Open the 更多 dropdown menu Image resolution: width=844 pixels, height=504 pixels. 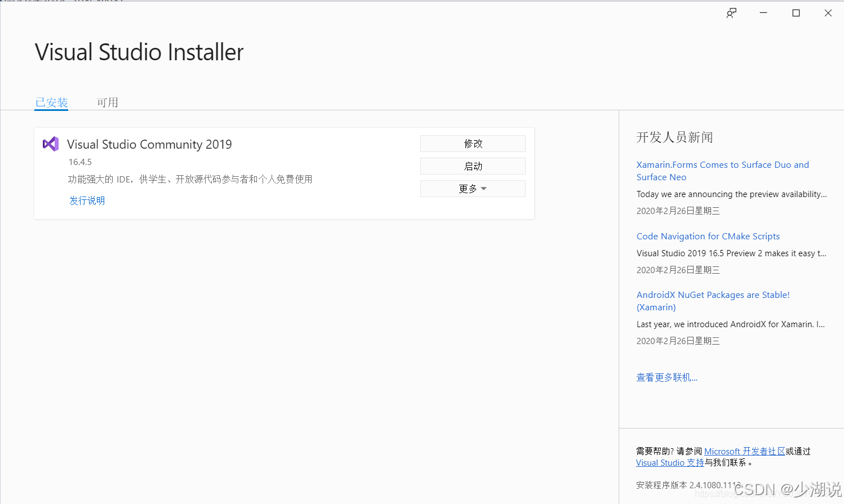coord(473,188)
